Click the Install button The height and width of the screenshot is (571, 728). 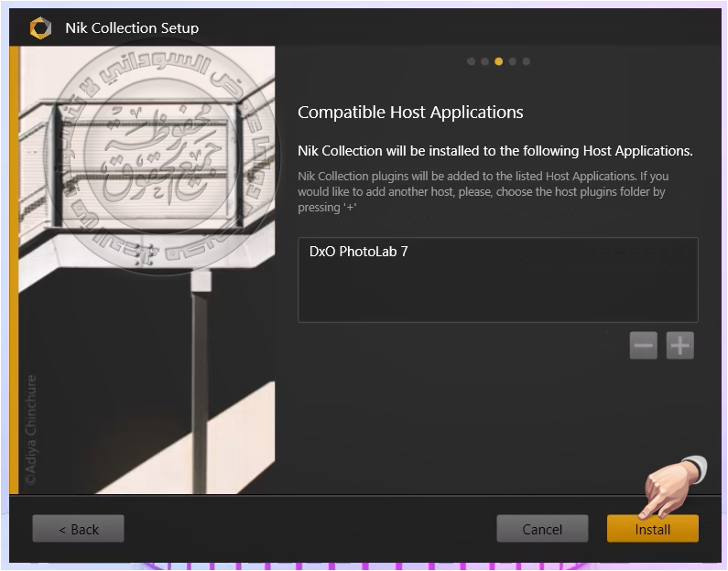tap(652, 528)
